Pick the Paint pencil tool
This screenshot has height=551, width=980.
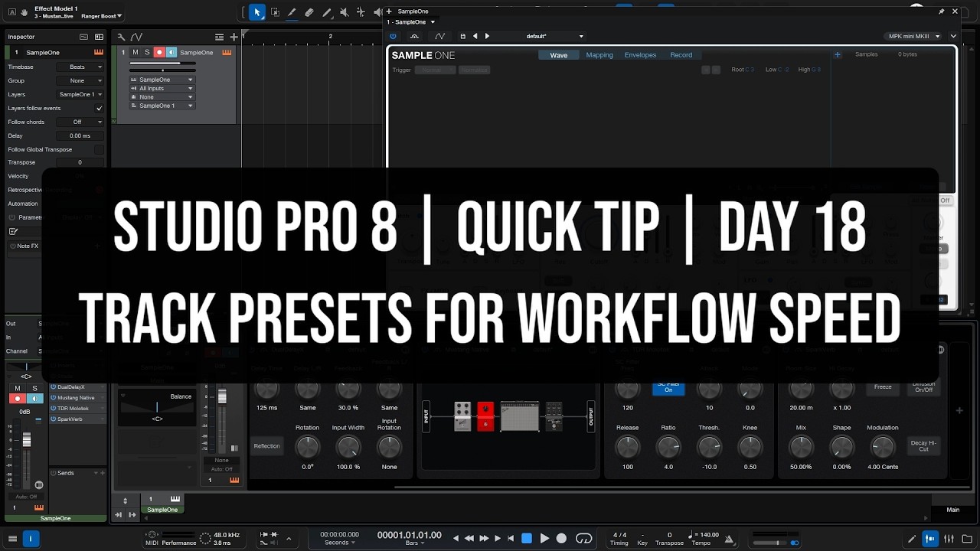tap(327, 12)
